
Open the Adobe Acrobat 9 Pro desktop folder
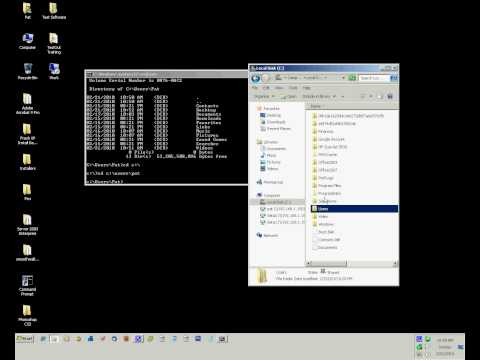pos(27,104)
